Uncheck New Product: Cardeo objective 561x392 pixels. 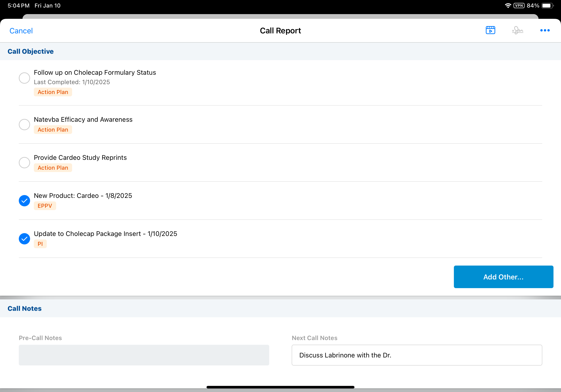(x=24, y=201)
